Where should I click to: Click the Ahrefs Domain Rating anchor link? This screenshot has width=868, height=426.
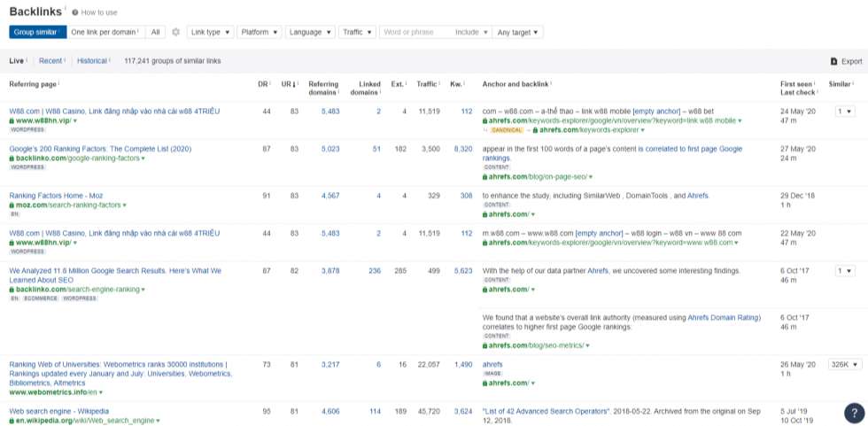click(725, 318)
